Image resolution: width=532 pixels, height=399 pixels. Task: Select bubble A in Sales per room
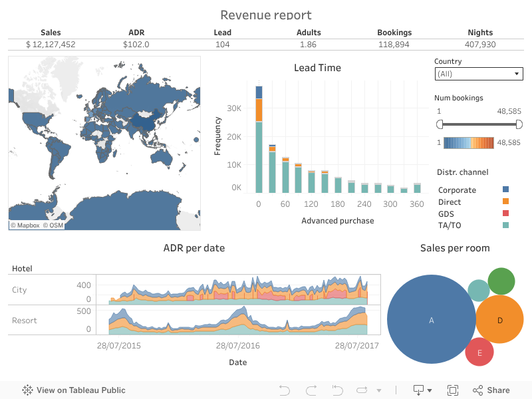[431, 319]
